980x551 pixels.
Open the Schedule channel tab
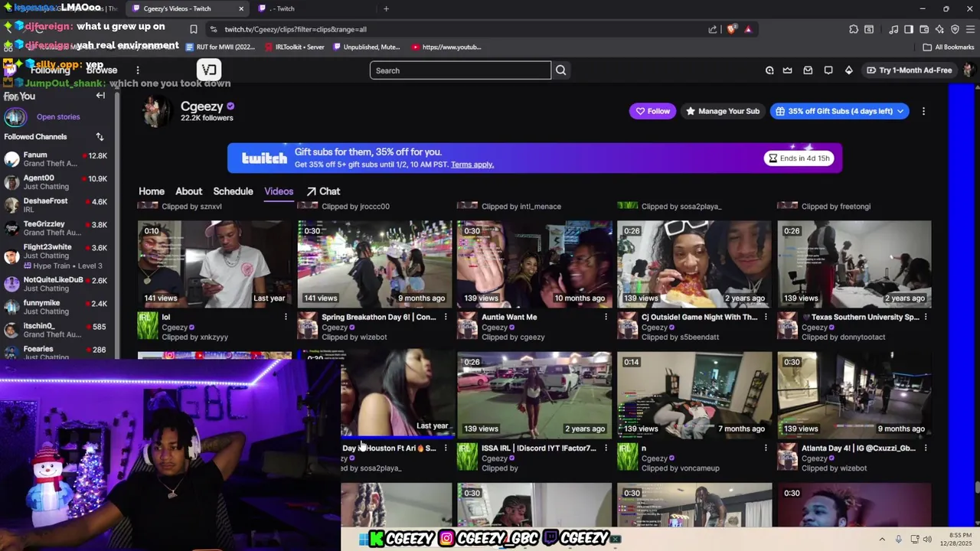[233, 191]
